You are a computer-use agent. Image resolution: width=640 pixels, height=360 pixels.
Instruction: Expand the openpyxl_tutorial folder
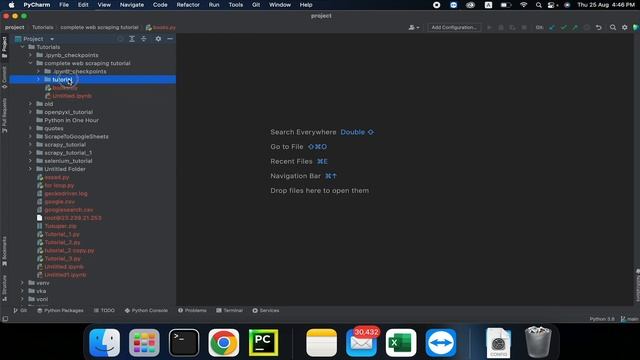click(31, 112)
